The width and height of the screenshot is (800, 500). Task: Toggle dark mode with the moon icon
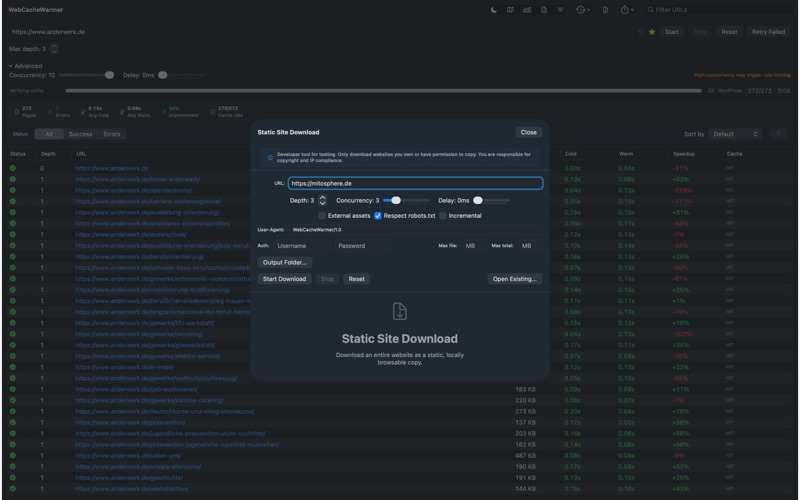[494, 10]
